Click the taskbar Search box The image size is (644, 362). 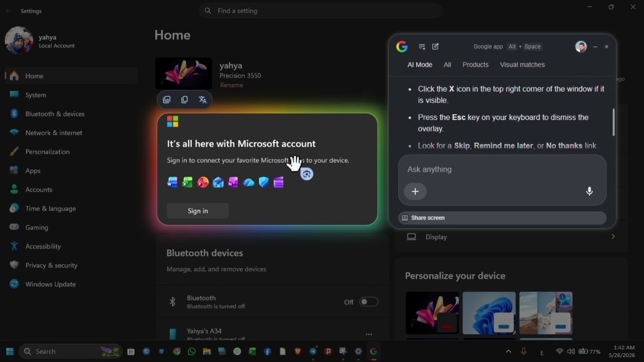pos(70,351)
